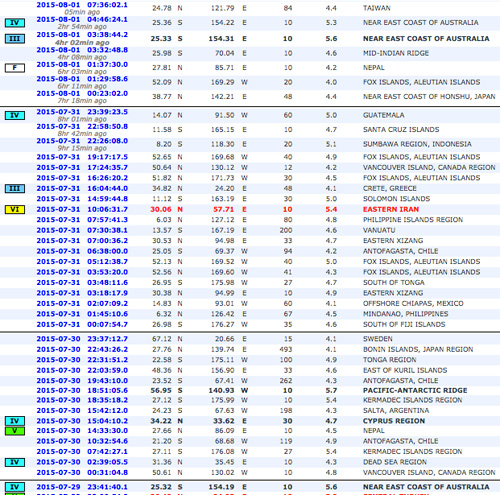The height and width of the screenshot is (495, 500).
Task: Open the 2015-08-01 03:32:48.8 Mid-Indian Ridge link
Action: click(82, 50)
